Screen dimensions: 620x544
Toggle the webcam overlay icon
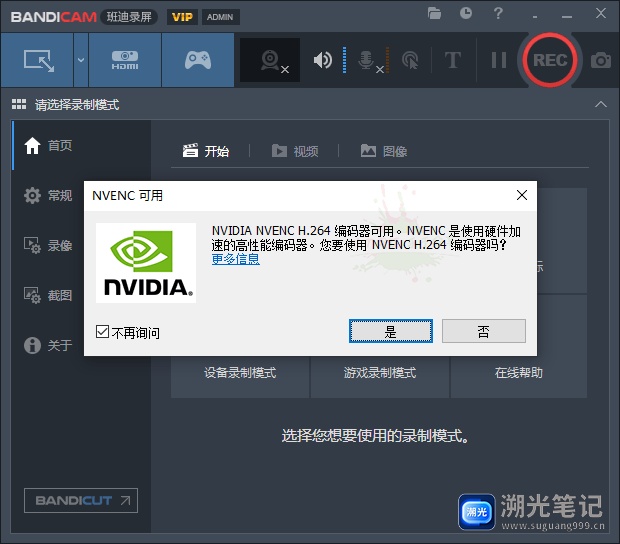click(x=270, y=60)
